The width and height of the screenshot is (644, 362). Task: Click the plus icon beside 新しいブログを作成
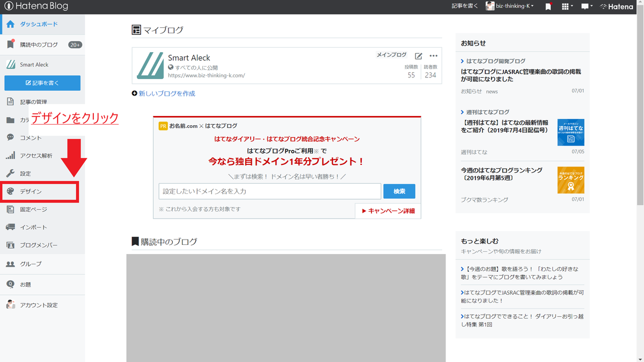point(134,93)
